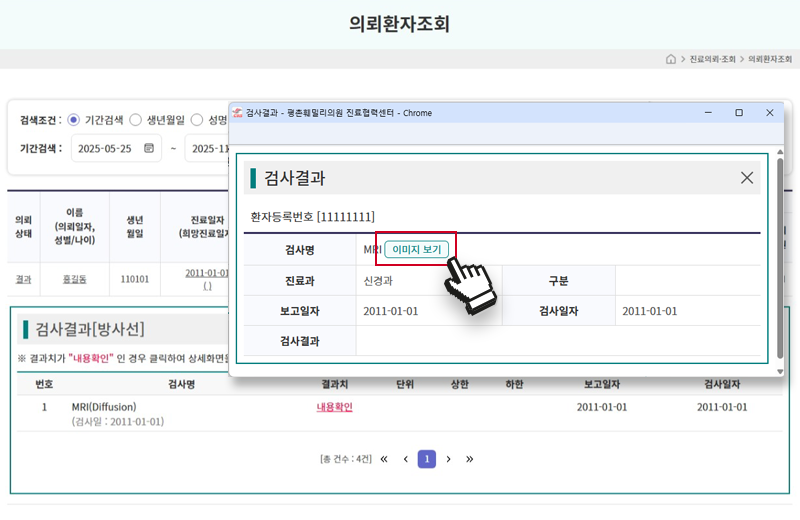The image size is (800, 520).
Task: Click the popup's vertical scrollbar
Action: coord(779,260)
